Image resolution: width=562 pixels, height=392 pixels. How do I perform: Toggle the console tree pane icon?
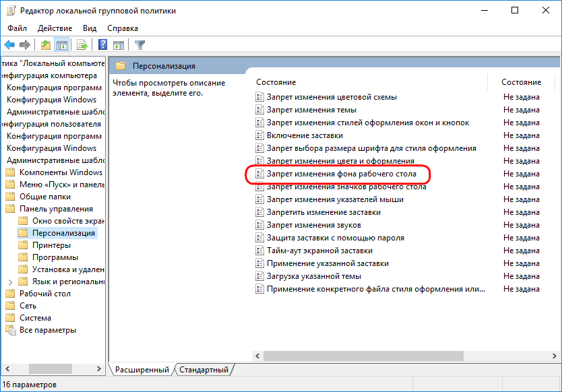point(61,44)
